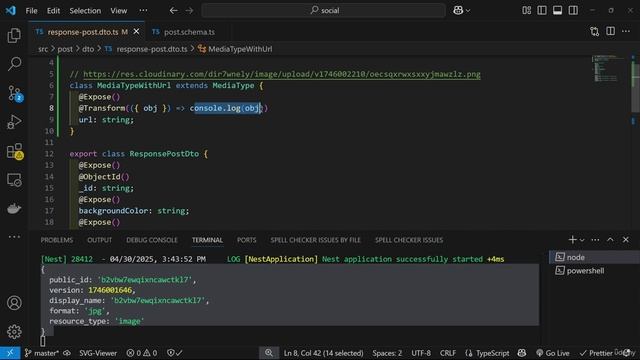Maximize the panel size with chevron
This screenshot has width=640, height=360.
point(610,240)
